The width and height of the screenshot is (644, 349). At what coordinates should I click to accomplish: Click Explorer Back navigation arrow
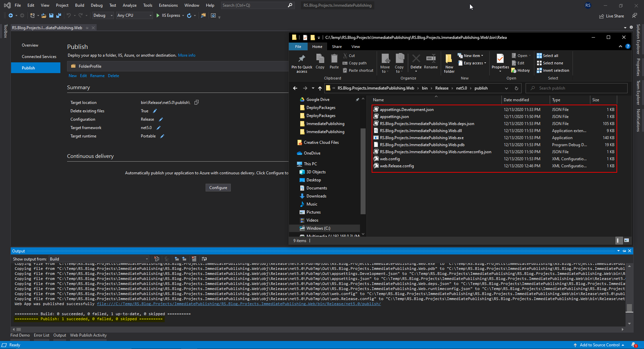(x=295, y=88)
